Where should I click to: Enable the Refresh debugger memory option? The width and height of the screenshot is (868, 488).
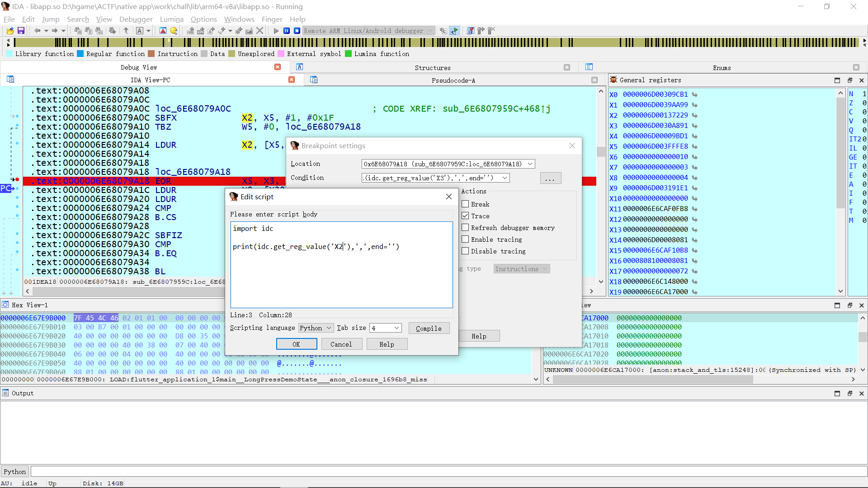pyautogui.click(x=466, y=228)
